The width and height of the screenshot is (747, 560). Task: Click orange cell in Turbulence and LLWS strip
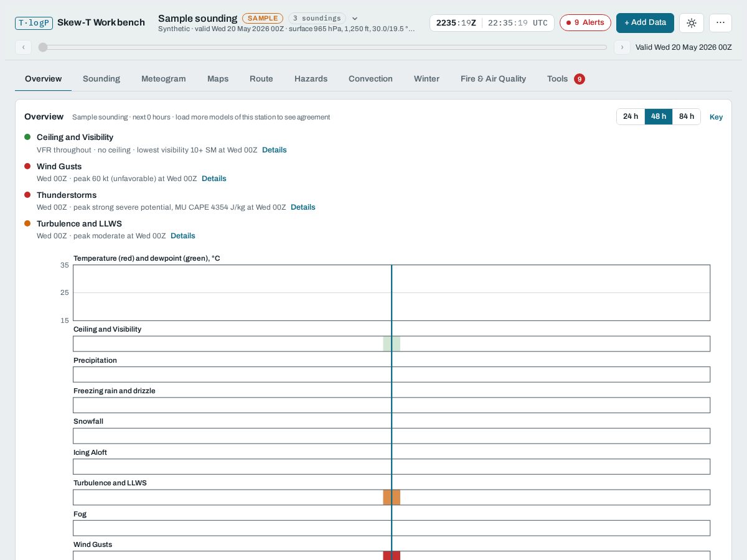(392, 497)
